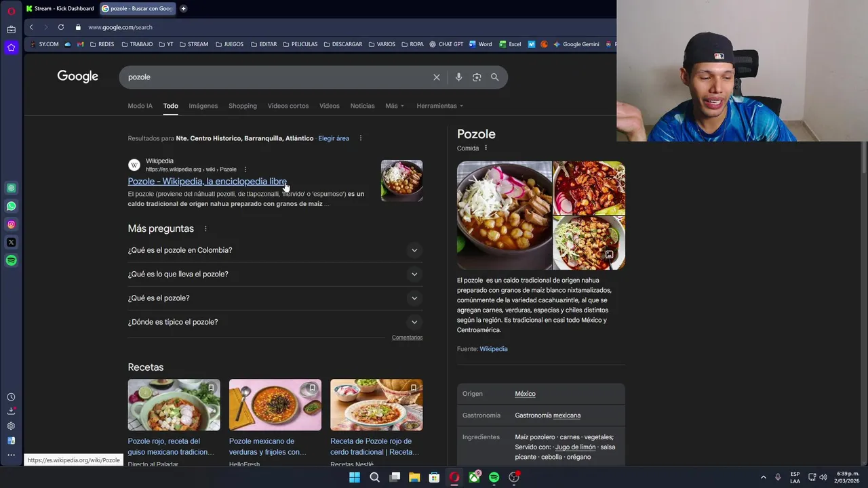868x488 pixels.
Task: Open File Explorer from taskbar
Action: 414,477
